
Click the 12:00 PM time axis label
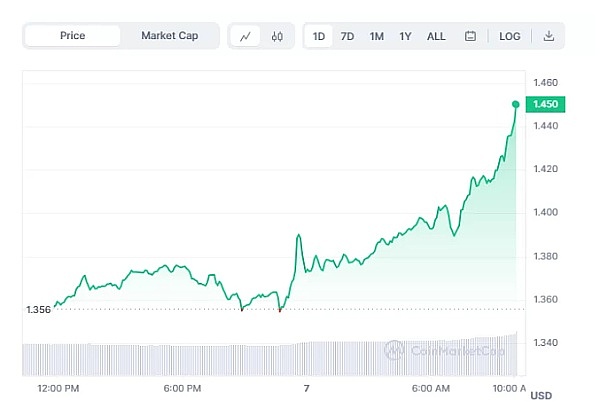pyautogui.click(x=58, y=388)
